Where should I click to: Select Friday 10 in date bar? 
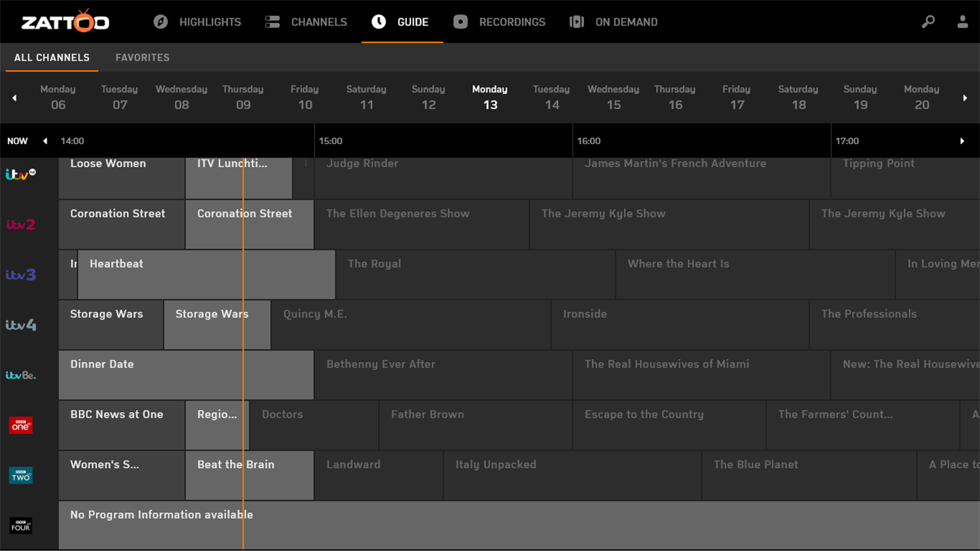(x=305, y=98)
